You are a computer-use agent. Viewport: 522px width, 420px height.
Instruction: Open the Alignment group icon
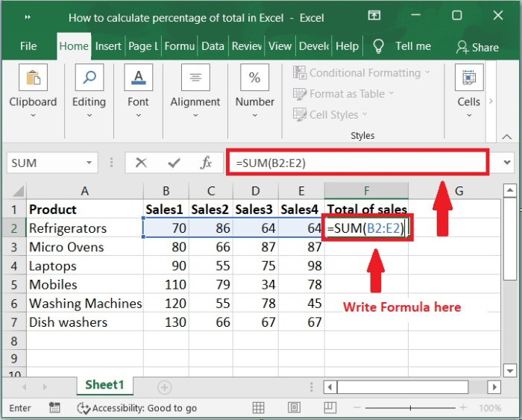(x=195, y=78)
